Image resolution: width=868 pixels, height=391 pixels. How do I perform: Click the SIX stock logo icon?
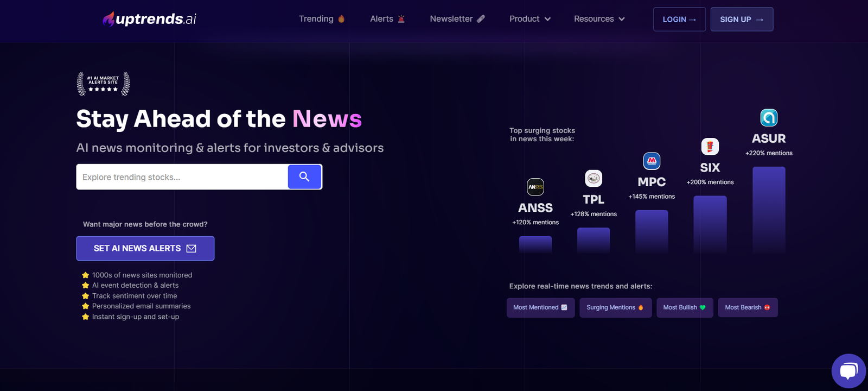pyautogui.click(x=710, y=146)
